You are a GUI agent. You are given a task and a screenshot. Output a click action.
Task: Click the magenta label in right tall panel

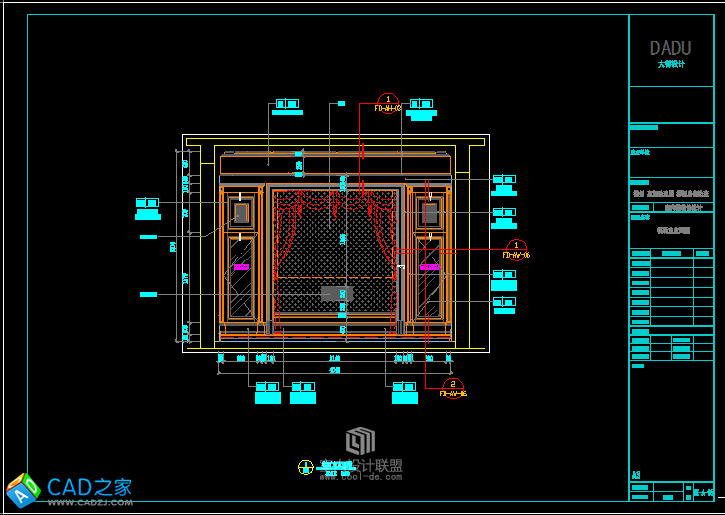click(430, 267)
